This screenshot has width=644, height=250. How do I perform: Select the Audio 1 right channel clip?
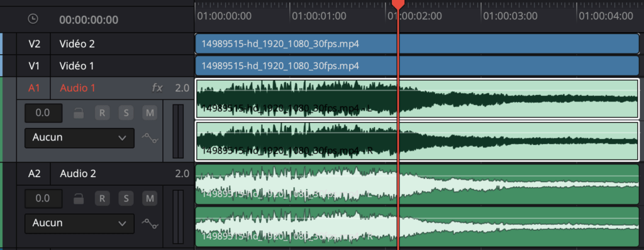tap(417, 141)
